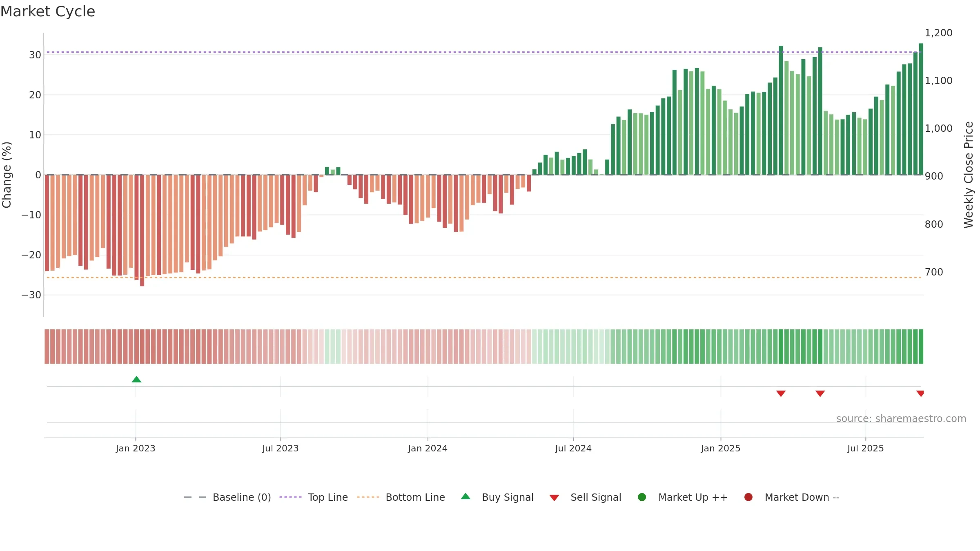Toggle the Top Line legend entry
Screen dimensions: 980x551
coord(314,497)
